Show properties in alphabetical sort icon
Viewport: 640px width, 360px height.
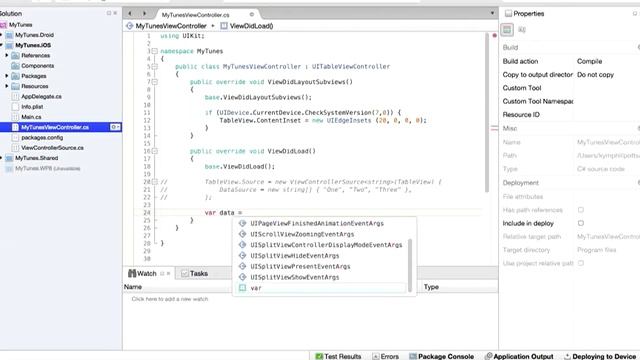pos(522,29)
